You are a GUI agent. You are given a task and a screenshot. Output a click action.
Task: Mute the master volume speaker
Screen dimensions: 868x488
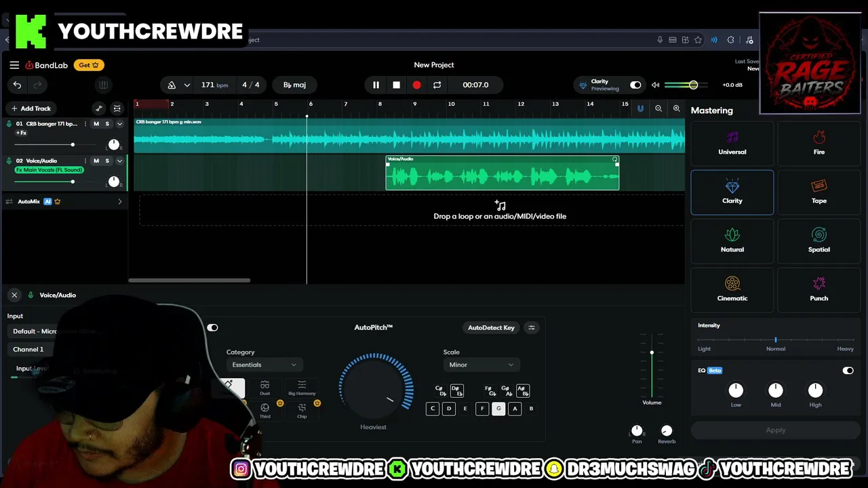(x=655, y=85)
